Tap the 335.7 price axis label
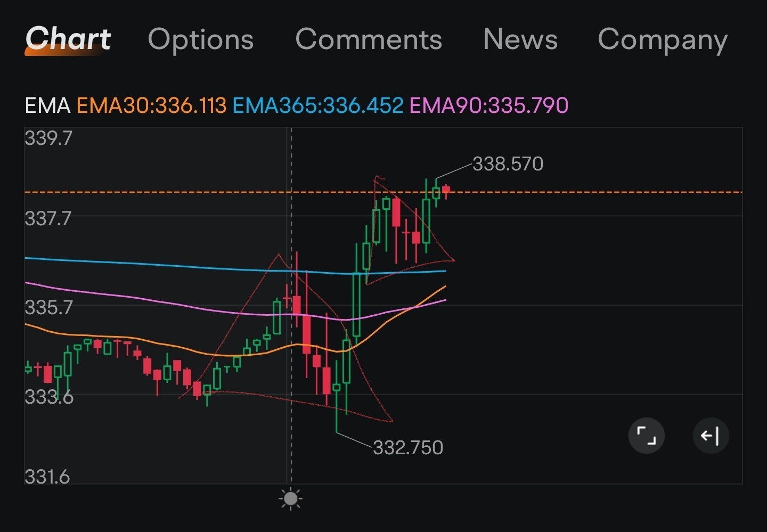The image size is (767, 532). tap(48, 307)
